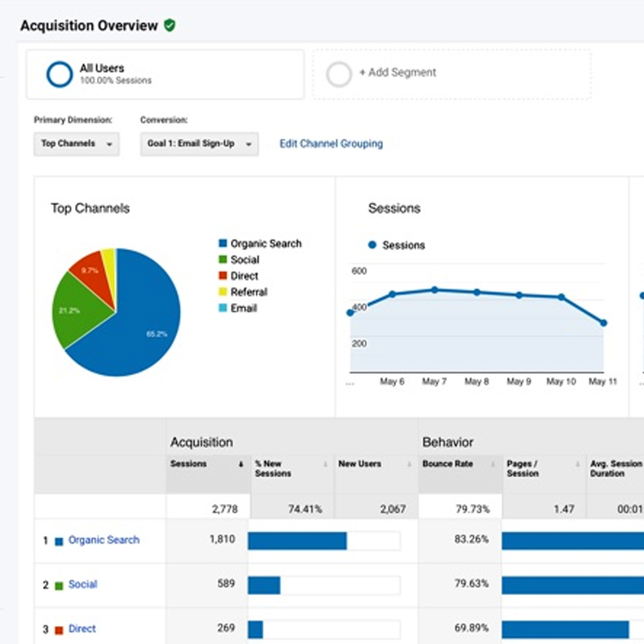Click the 1,810 sessions value
This screenshot has height=644, width=644.
pos(222,539)
